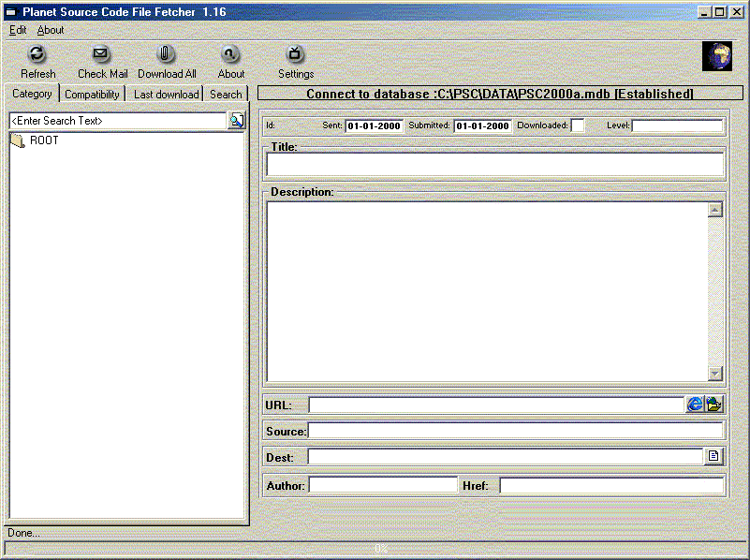Viewport: 750px width, 560px height.
Task: Click the database connection status banner
Action: pyautogui.click(x=500, y=94)
